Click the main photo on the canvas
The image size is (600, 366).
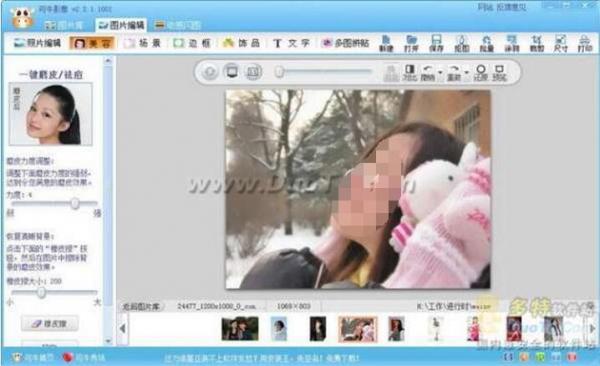click(x=358, y=189)
